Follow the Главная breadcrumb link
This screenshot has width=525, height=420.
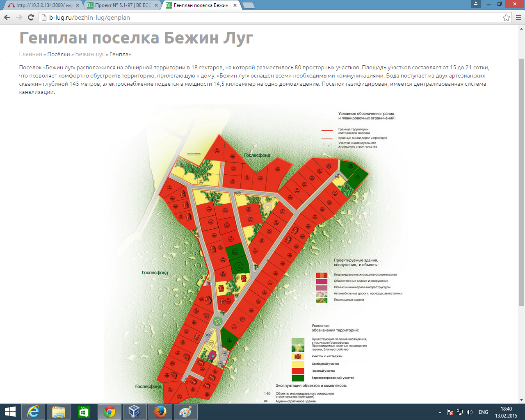[30, 54]
